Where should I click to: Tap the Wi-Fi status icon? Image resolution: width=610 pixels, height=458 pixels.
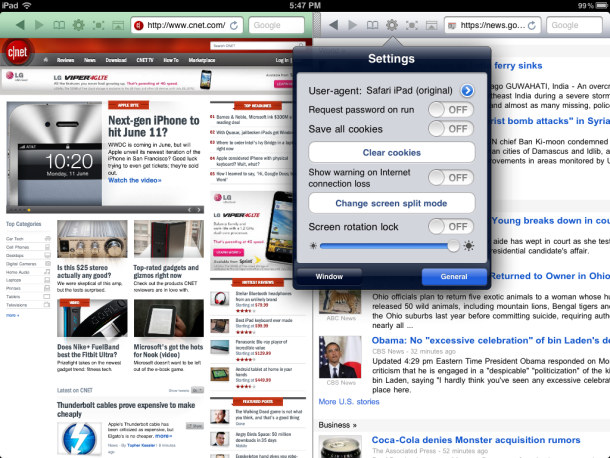[x=27, y=5]
